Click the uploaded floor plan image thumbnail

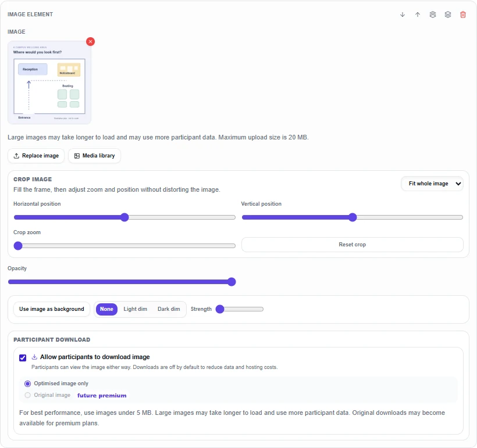(49, 83)
